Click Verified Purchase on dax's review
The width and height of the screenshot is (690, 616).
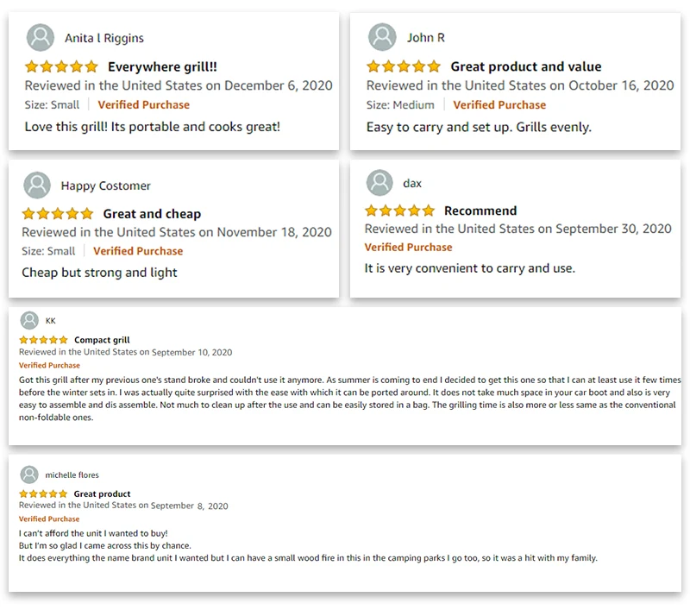pos(408,247)
